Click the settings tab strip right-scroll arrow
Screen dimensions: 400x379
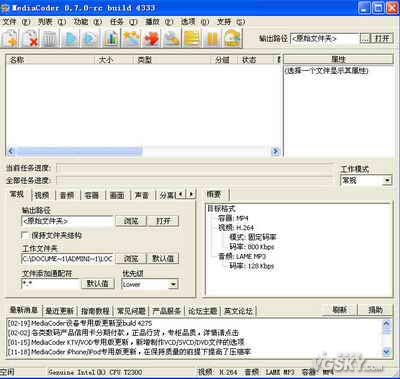(190, 194)
